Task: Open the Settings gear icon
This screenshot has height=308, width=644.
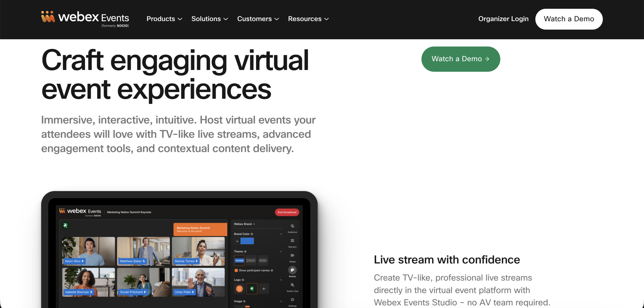Action: [292, 300]
